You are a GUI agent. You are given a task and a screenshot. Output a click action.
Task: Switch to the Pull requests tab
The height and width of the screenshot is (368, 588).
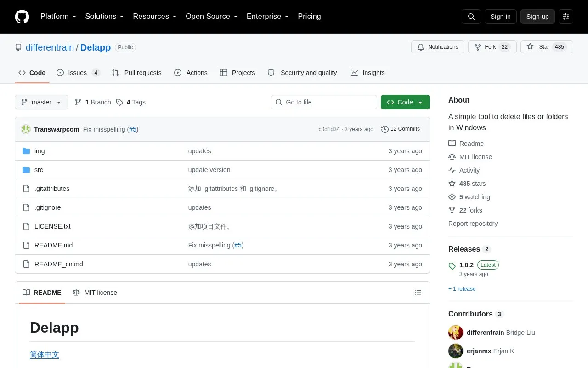[x=136, y=73]
